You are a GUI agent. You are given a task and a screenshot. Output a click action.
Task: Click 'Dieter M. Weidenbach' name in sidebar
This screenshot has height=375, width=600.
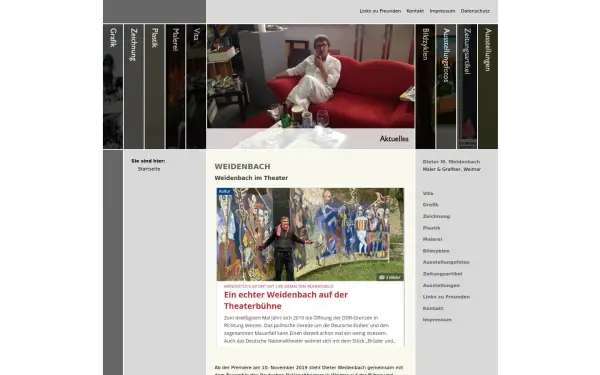pyautogui.click(x=451, y=162)
